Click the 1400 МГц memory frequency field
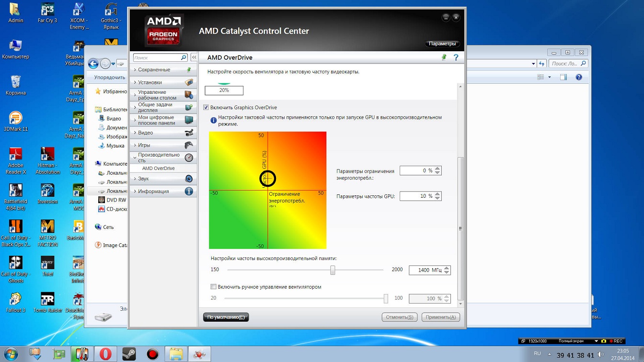 426,270
